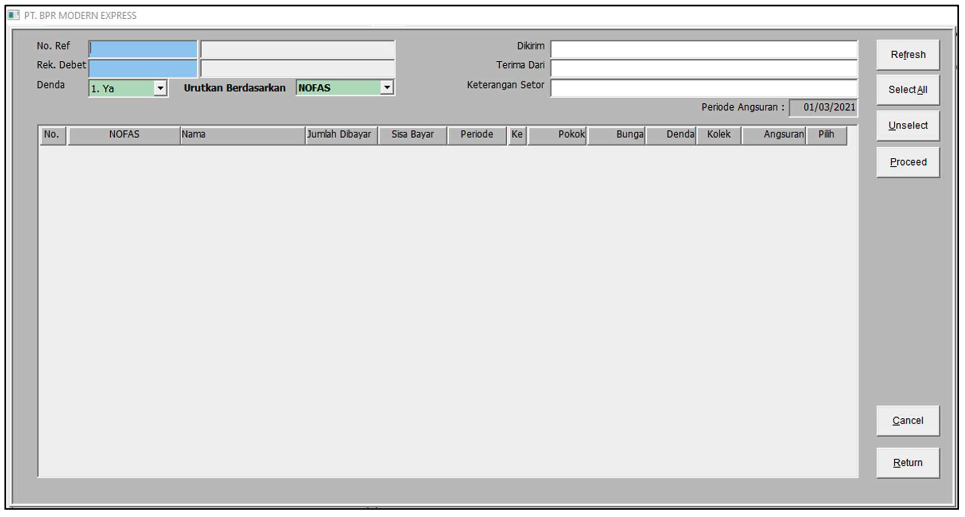
Task: Focus the Keterangan Setor field
Action: pyautogui.click(x=703, y=87)
